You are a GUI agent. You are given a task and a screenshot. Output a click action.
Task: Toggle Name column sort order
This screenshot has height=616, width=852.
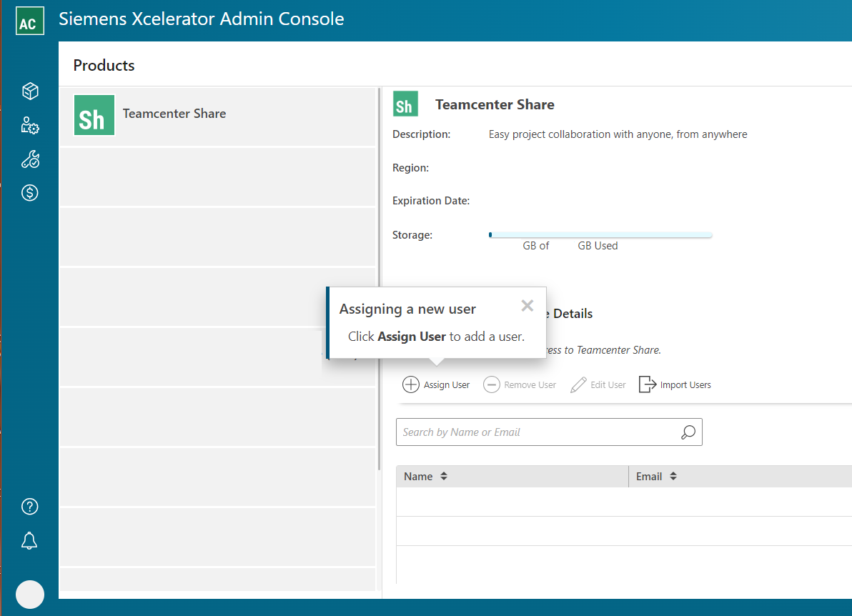[x=443, y=476]
